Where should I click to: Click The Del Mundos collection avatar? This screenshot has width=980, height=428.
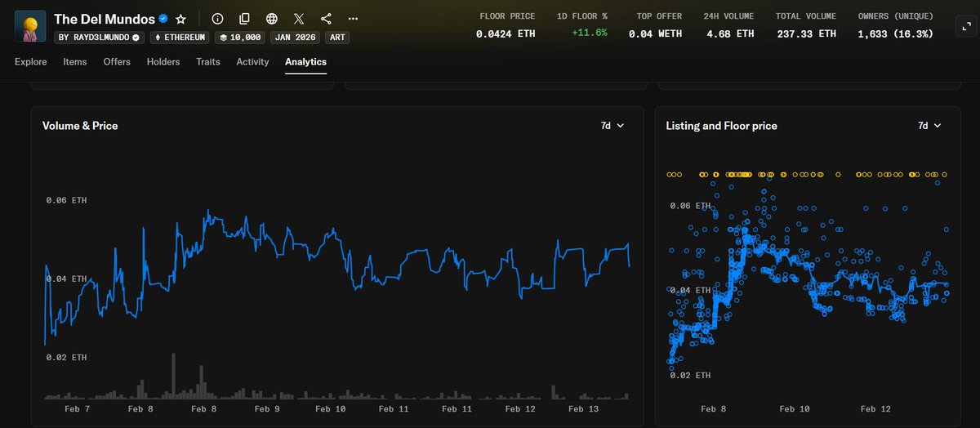point(31,26)
